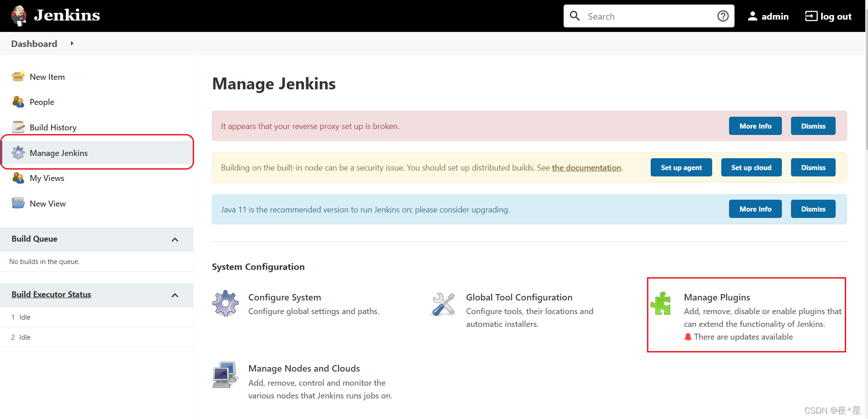Collapse the Build Executor Status panel
The width and height of the screenshot is (868, 419).
coord(175,295)
